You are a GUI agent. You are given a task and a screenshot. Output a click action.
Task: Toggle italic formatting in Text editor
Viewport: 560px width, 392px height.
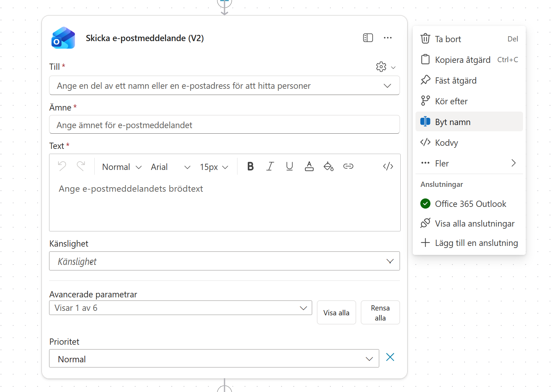(x=270, y=166)
